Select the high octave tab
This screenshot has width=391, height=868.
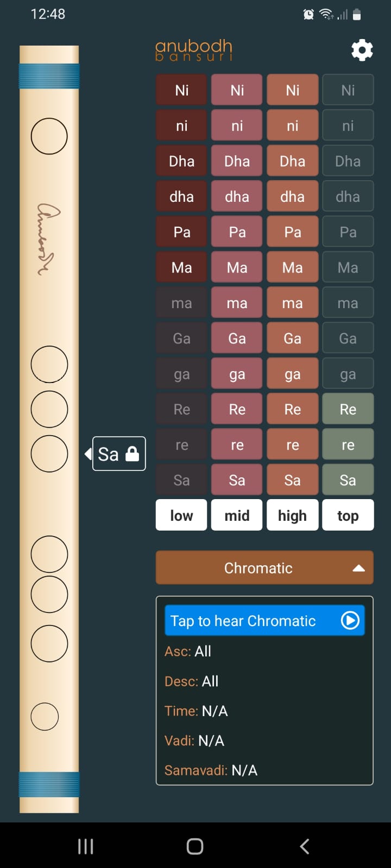coord(292,515)
